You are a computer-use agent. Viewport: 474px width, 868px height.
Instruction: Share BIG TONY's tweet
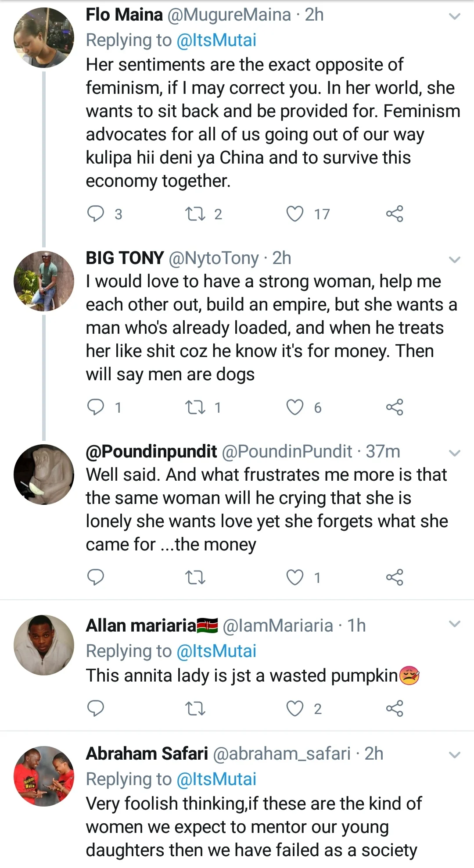(x=394, y=407)
